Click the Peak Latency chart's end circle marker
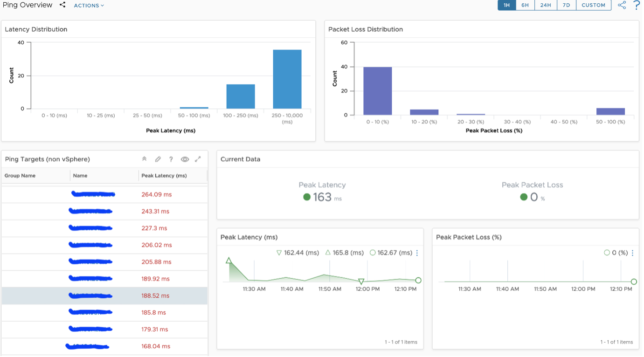The height and width of the screenshot is (357, 644). [x=418, y=281]
